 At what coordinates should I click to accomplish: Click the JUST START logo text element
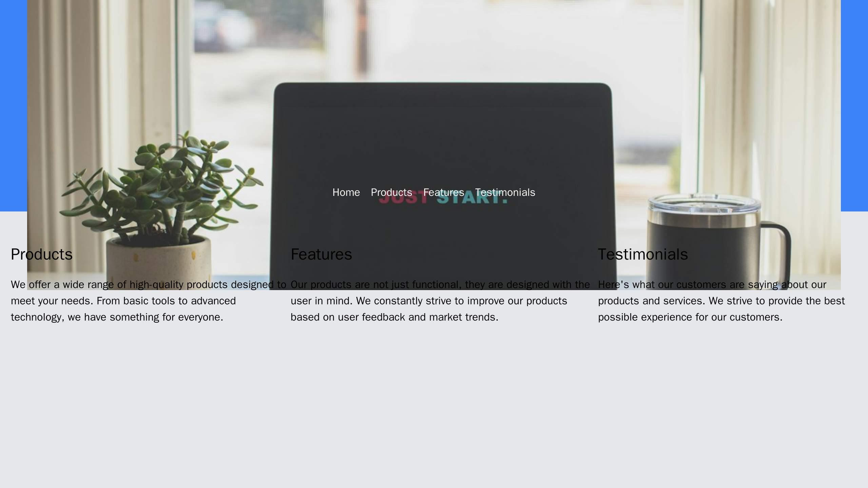pos(434,199)
